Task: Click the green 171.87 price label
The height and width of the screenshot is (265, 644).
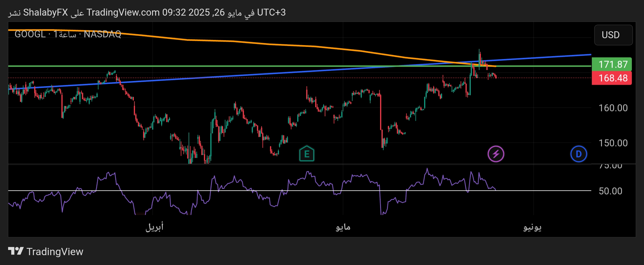Action: click(612, 64)
